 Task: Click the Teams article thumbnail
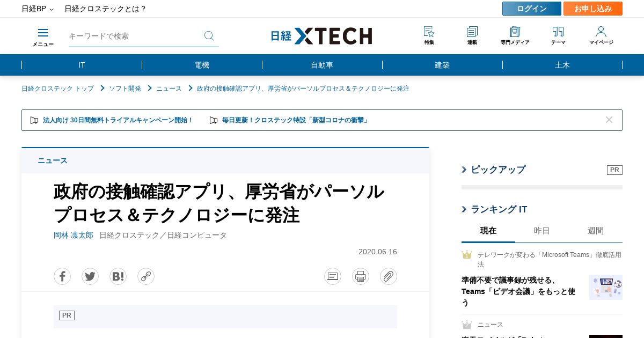coord(606,287)
